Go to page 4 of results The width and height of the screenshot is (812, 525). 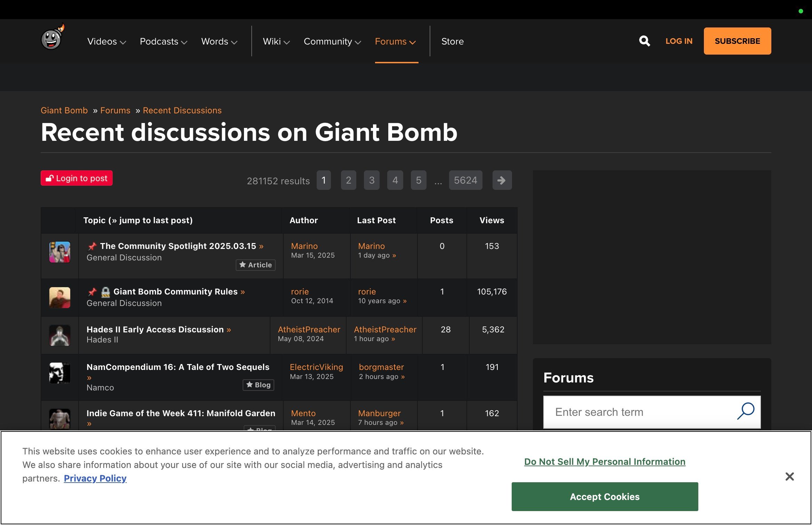click(x=395, y=180)
